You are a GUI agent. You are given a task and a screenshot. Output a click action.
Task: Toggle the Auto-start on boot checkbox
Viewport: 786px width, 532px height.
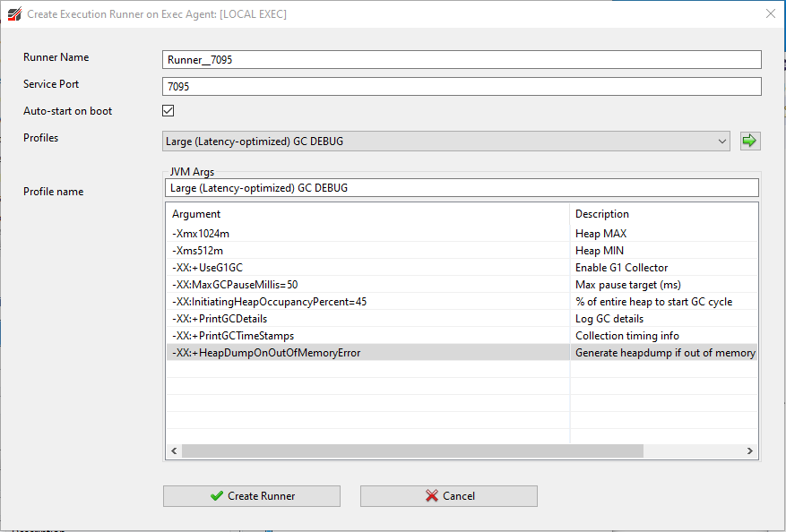[168, 111]
